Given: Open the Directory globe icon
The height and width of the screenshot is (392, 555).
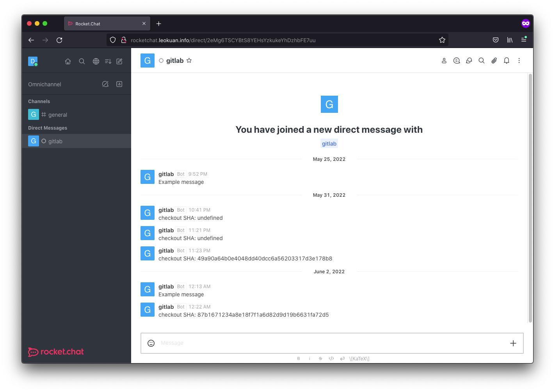Looking at the screenshot, I should pyautogui.click(x=96, y=61).
